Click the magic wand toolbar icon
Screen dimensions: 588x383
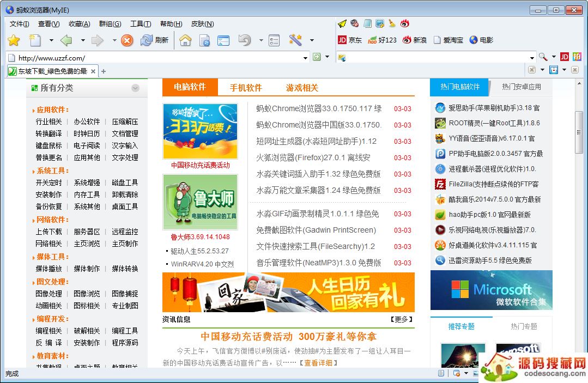(295, 40)
